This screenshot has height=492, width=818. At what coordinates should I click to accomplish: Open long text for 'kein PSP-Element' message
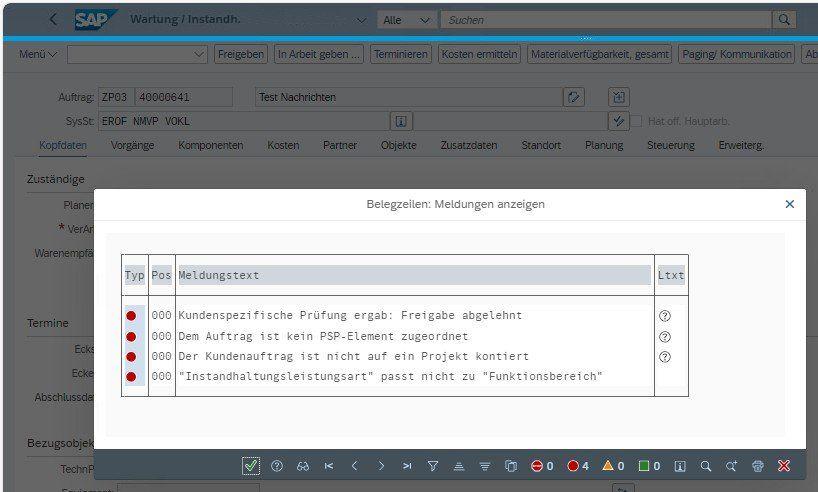click(x=665, y=337)
